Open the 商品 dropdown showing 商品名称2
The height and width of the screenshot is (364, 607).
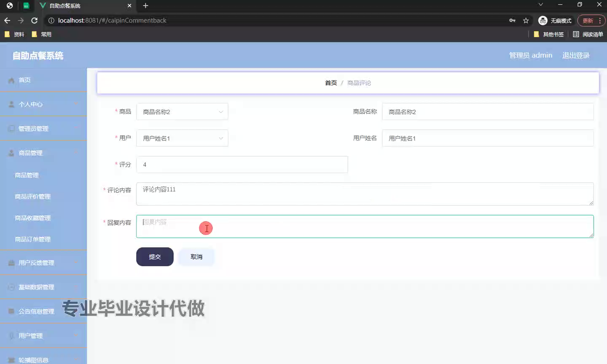tap(182, 112)
